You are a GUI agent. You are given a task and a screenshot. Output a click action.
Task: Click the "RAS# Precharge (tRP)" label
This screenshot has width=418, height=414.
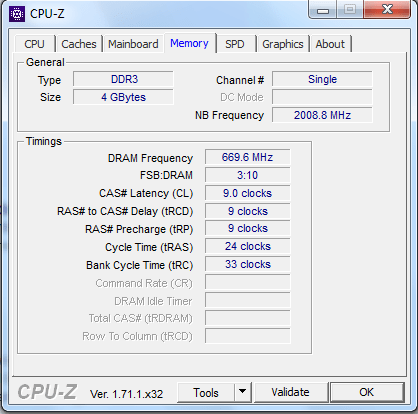139,229
